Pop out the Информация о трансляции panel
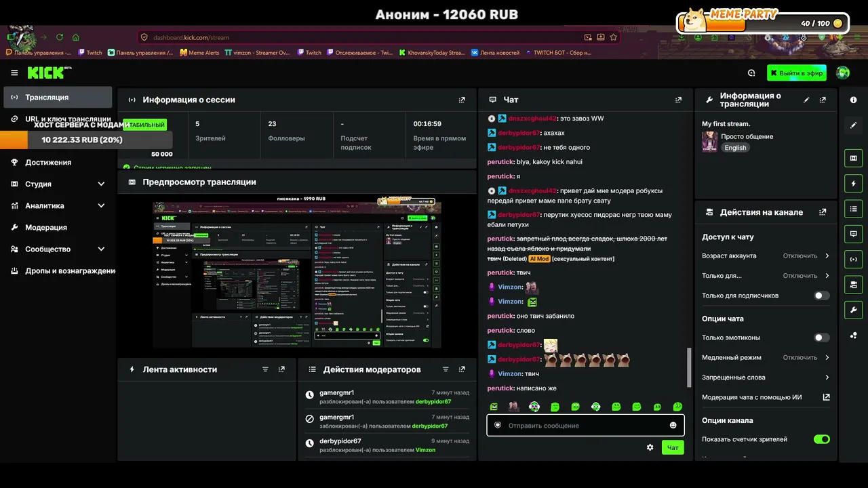The height and width of the screenshot is (488, 868). 823,100
